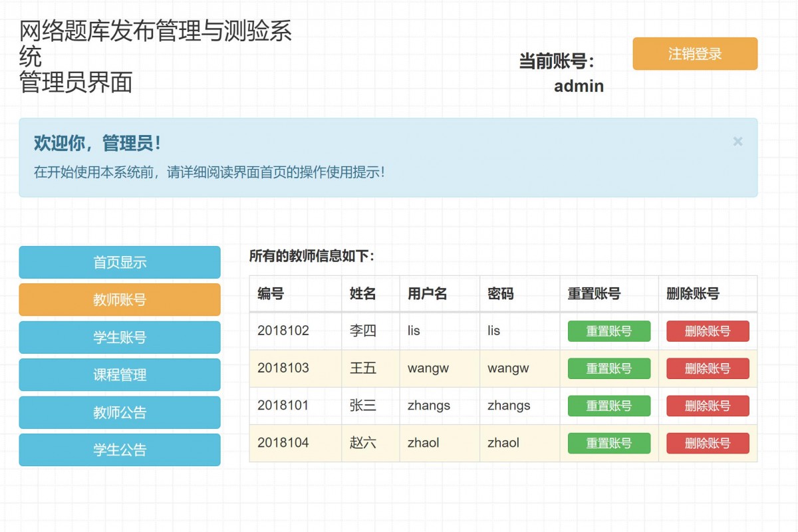Delete the account of teacher 李四
This screenshot has height=532, width=798.
click(x=708, y=331)
